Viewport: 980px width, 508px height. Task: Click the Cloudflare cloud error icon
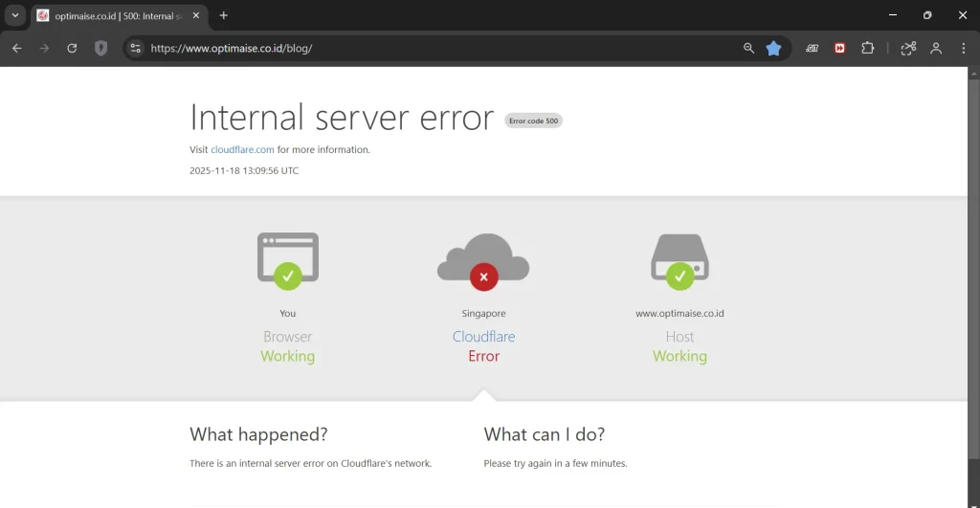pos(483,262)
